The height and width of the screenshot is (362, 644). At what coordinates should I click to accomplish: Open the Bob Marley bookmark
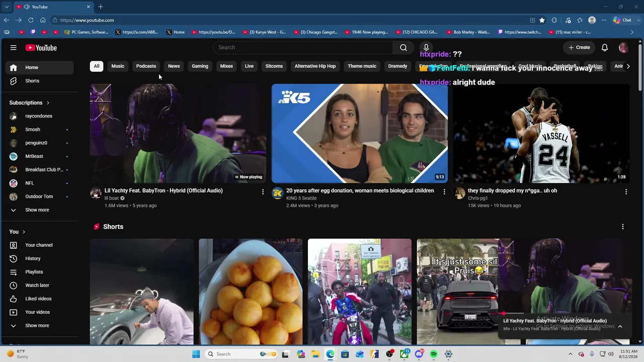(x=468, y=32)
